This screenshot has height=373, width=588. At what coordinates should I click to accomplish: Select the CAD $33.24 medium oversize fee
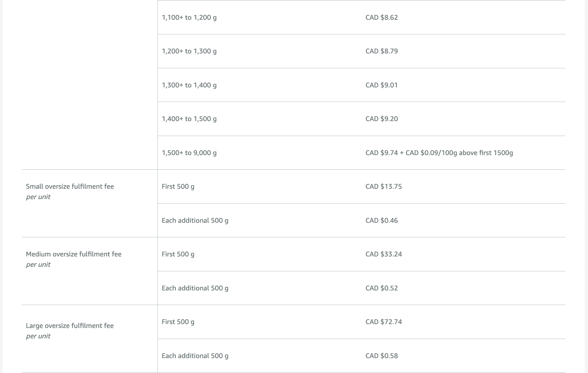pos(384,254)
